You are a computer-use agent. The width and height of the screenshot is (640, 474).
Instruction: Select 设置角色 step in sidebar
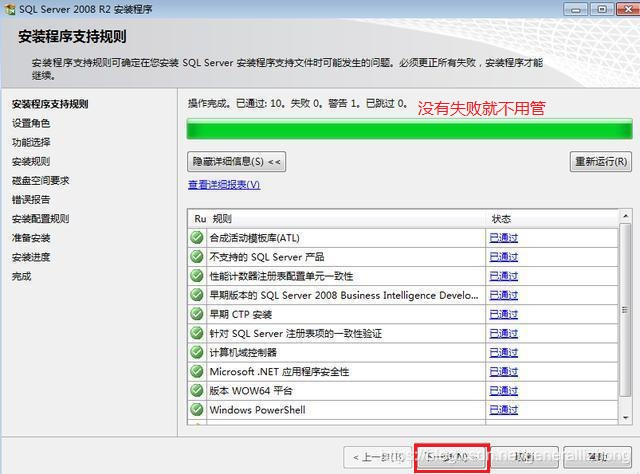[x=31, y=123]
